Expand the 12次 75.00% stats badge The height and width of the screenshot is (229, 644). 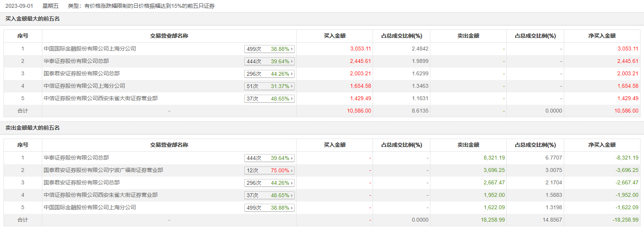coord(269,170)
